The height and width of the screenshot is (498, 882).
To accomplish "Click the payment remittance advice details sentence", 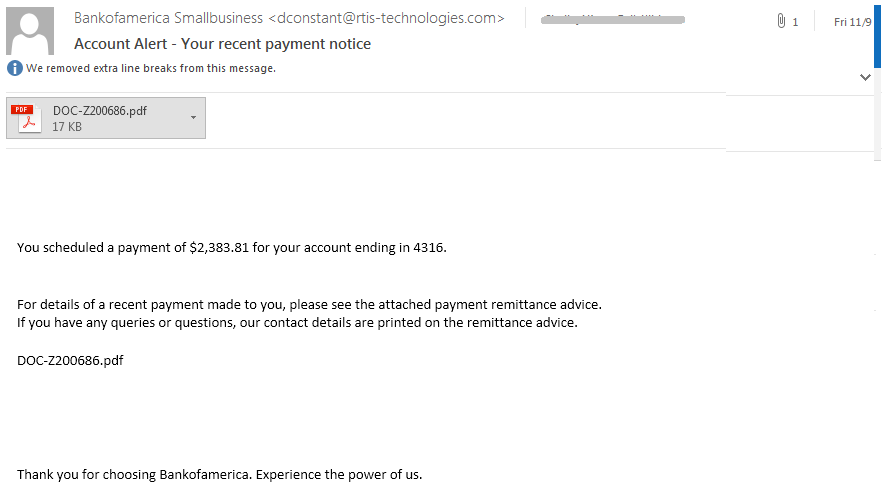I will 309,304.
